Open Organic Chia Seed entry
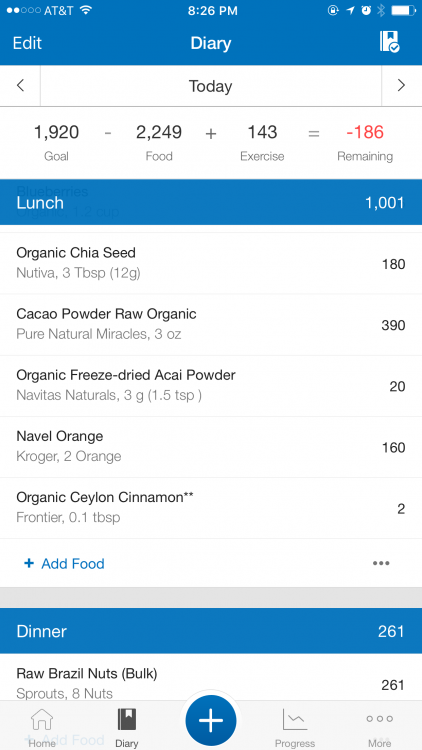 point(211,264)
